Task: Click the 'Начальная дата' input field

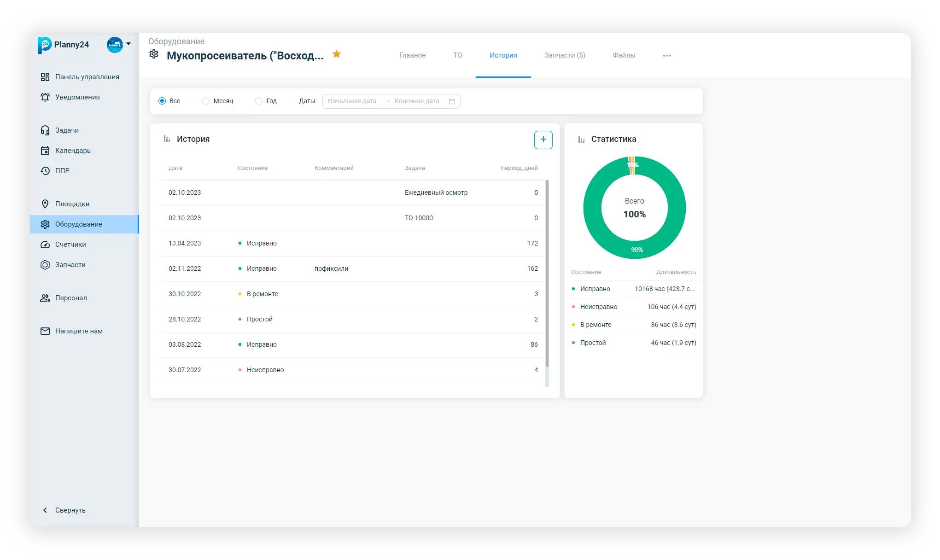Action: tap(352, 101)
